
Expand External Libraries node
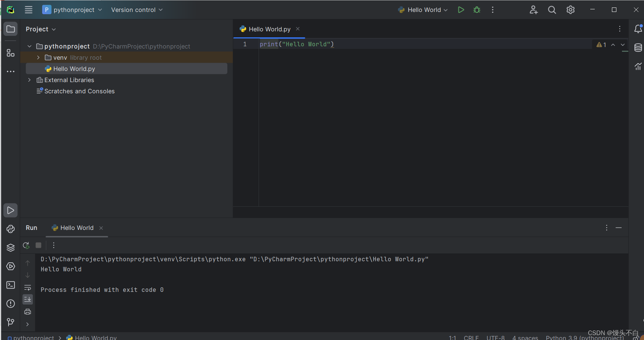point(29,80)
